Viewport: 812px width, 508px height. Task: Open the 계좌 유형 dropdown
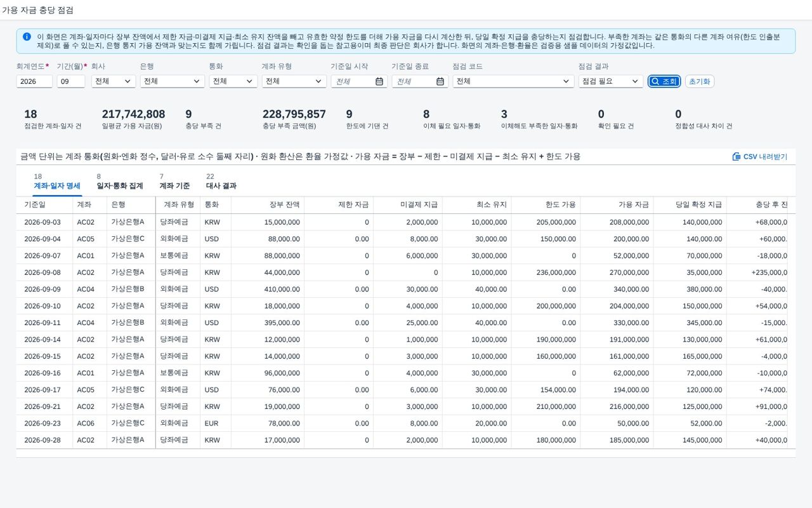294,81
